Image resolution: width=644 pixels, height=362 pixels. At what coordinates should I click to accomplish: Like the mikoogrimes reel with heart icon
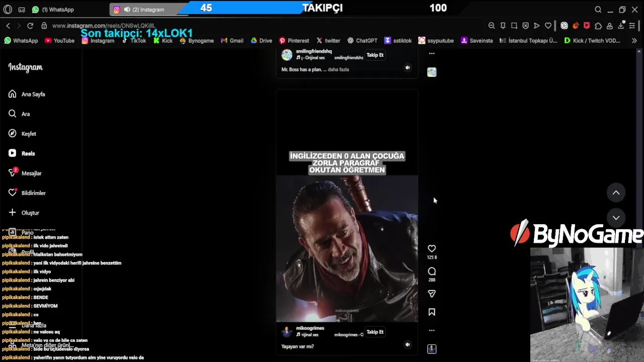tap(432, 248)
